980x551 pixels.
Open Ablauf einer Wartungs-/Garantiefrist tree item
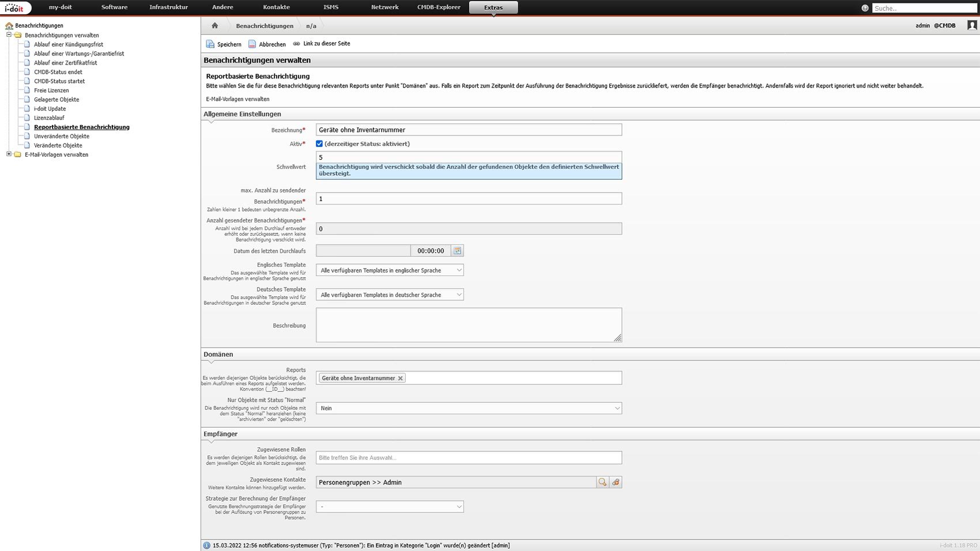(79, 54)
